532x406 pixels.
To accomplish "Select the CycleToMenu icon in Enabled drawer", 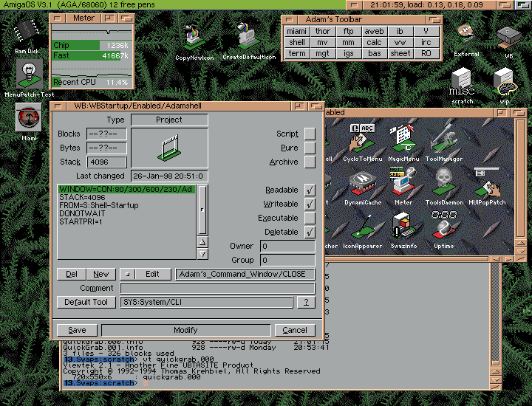I will coord(362,139).
